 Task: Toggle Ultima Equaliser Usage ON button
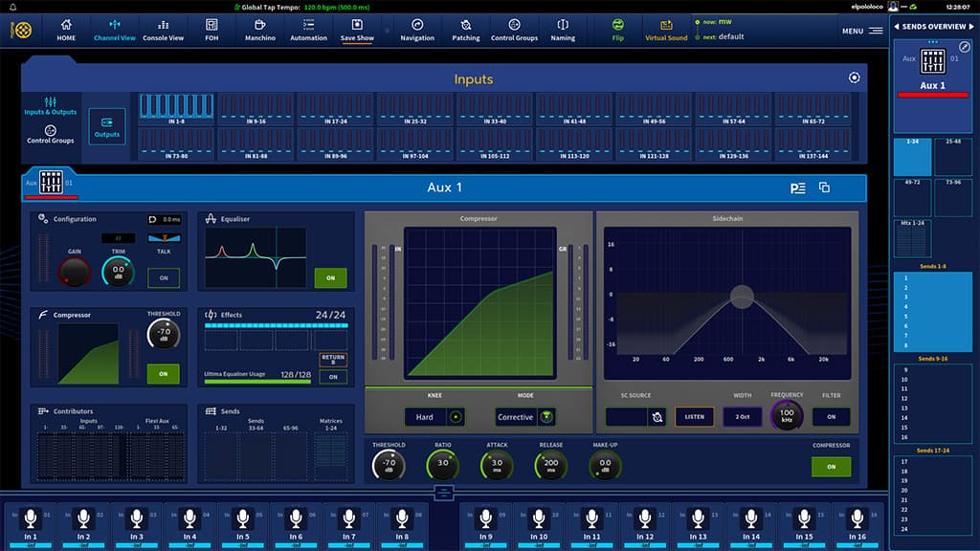pyautogui.click(x=333, y=377)
